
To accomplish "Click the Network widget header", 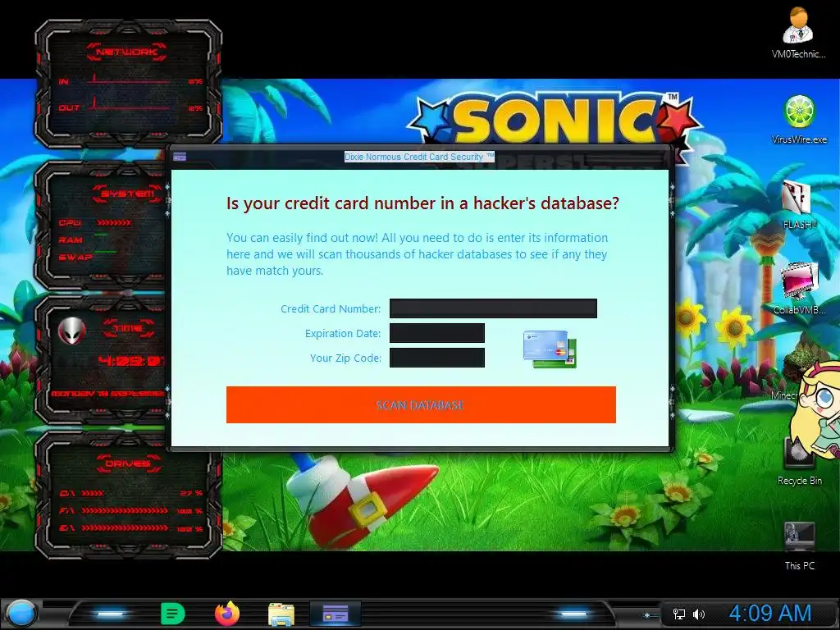I will pyautogui.click(x=126, y=52).
